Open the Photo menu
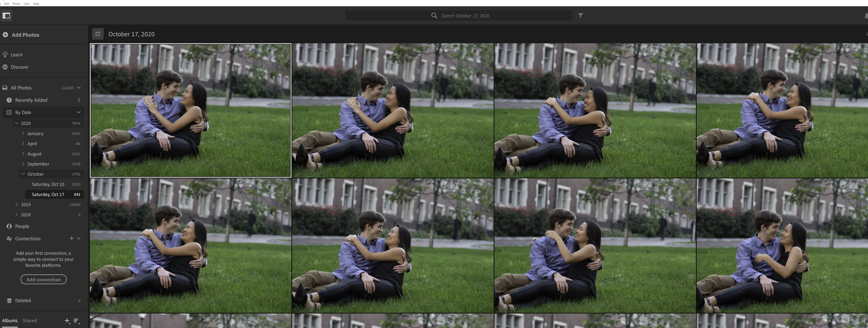Screen dimensions: 868x328 tap(16, 4)
